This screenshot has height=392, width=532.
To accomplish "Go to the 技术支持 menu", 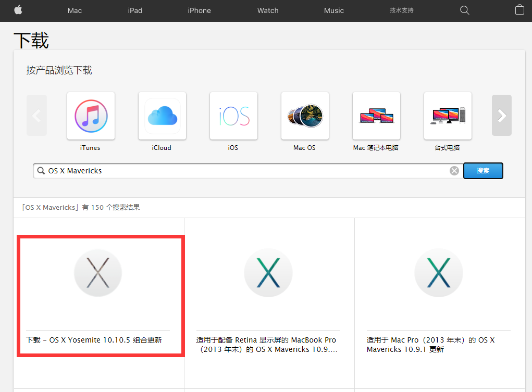I will [x=402, y=10].
